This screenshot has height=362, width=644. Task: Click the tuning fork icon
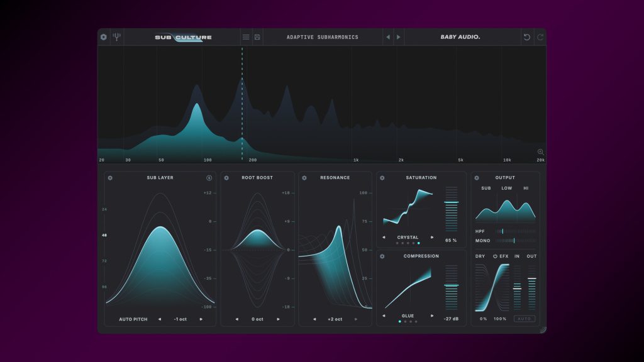[116, 37]
